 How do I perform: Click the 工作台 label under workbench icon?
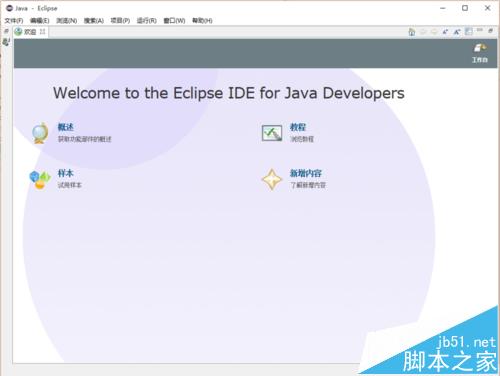pos(480,60)
